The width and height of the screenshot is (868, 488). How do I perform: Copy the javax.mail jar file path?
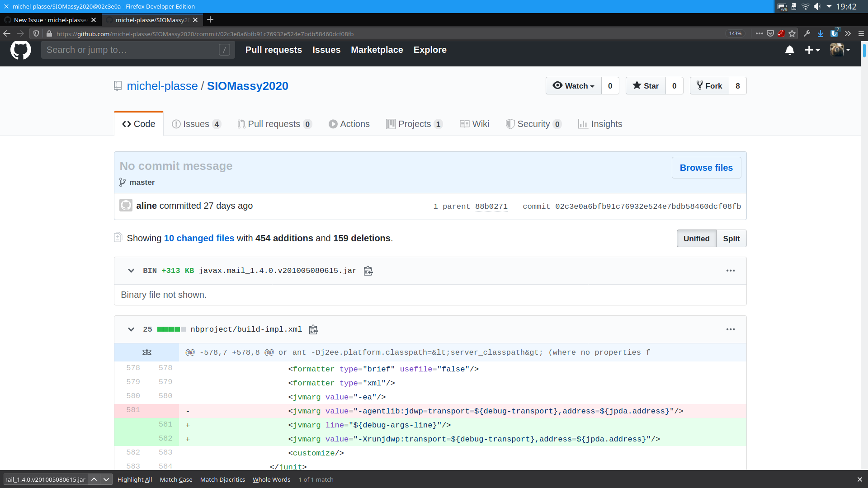point(368,271)
